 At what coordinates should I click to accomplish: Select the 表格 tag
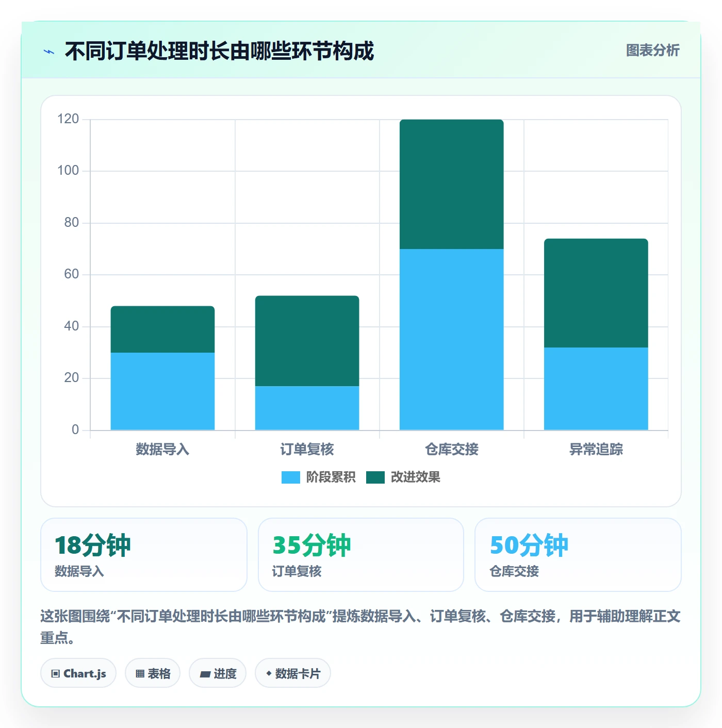[x=153, y=673]
